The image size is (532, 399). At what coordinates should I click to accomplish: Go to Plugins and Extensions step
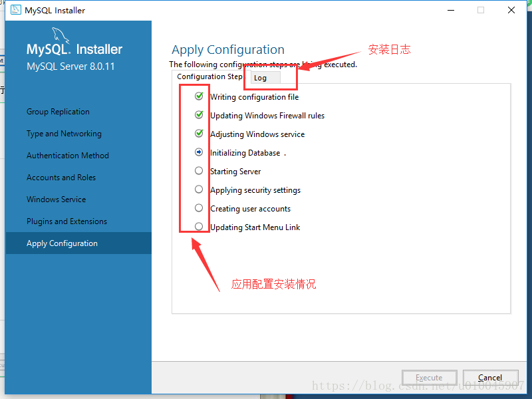(67, 221)
